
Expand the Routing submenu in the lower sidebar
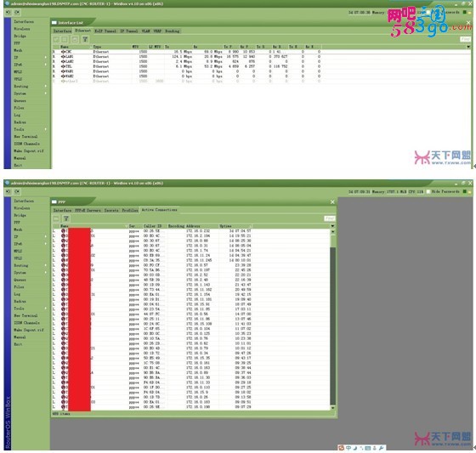point(46,265)
